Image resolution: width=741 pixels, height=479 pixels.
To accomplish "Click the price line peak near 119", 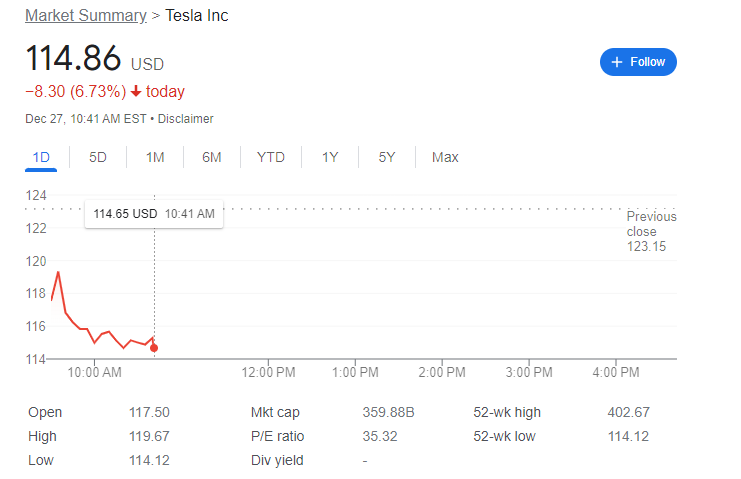I will [x=58, y=272].
